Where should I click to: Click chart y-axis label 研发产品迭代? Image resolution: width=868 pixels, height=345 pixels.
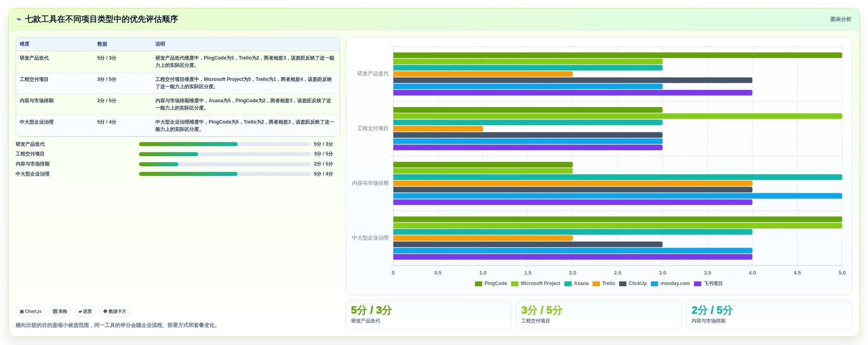coord(373,74)
